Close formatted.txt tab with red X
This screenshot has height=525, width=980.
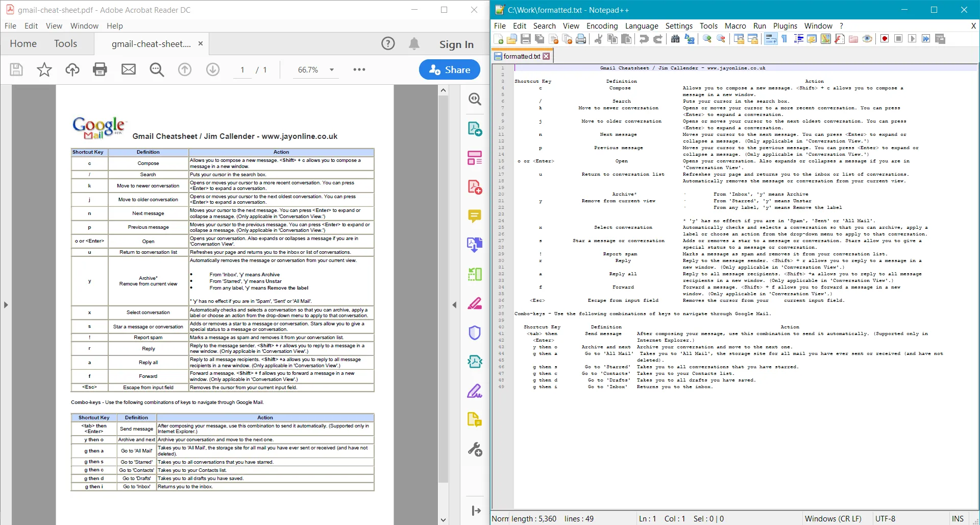coord(546,56)
